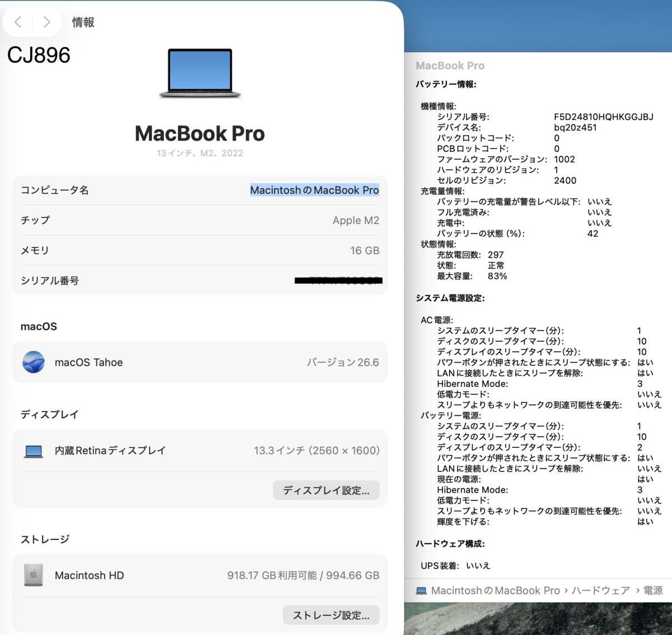Click the 内蔵Retinaディスプレイ label

(110, 451)
